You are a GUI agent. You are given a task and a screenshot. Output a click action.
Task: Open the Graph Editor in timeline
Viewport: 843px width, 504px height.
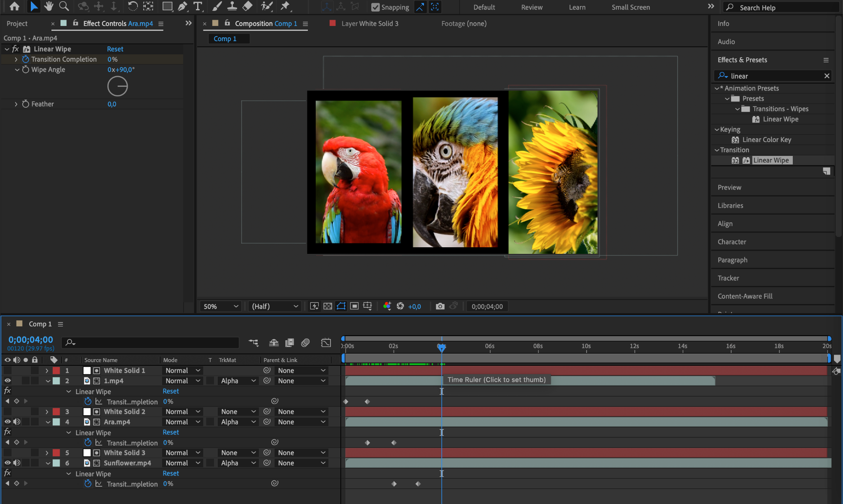pos(326,342)
